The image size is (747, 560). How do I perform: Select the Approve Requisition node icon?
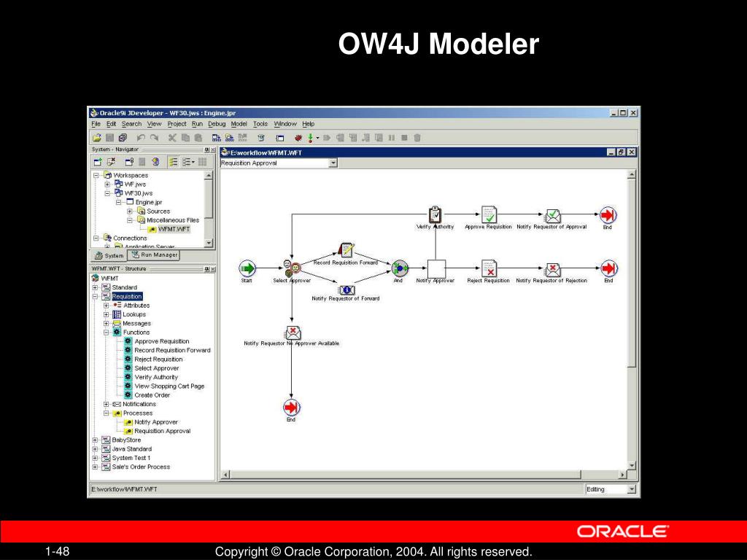coord(489,215)
